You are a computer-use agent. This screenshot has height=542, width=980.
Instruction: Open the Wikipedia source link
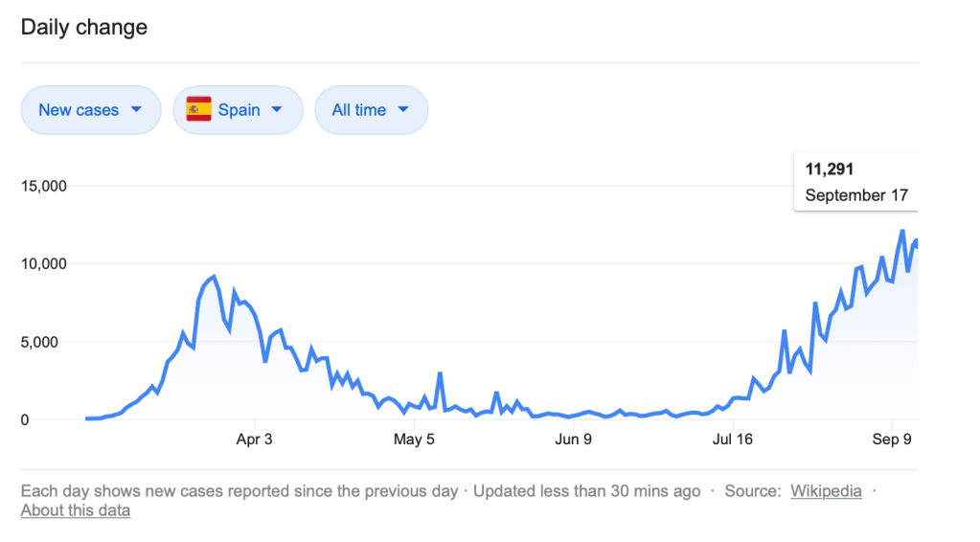pyautogui.click(x=826, y=491)
